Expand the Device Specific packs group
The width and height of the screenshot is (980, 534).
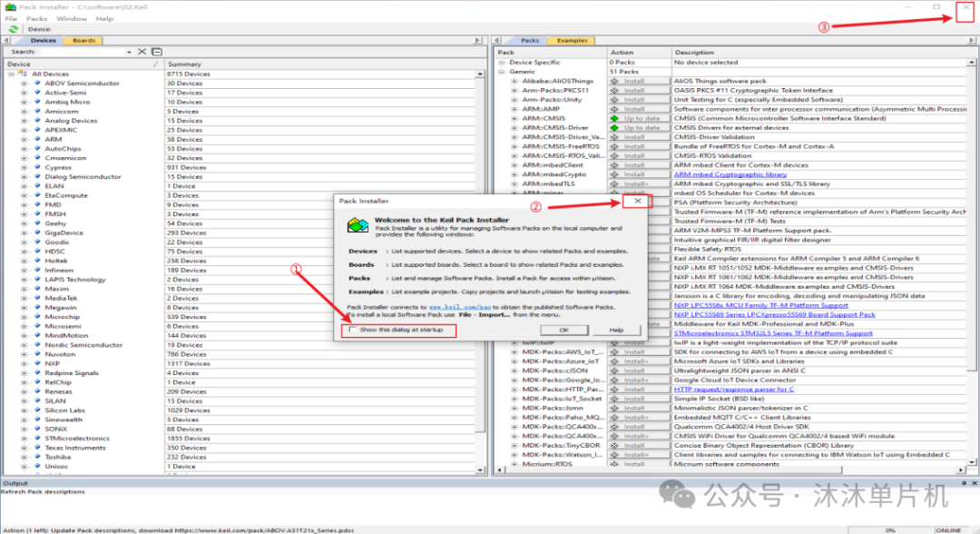tap(501, 63)
